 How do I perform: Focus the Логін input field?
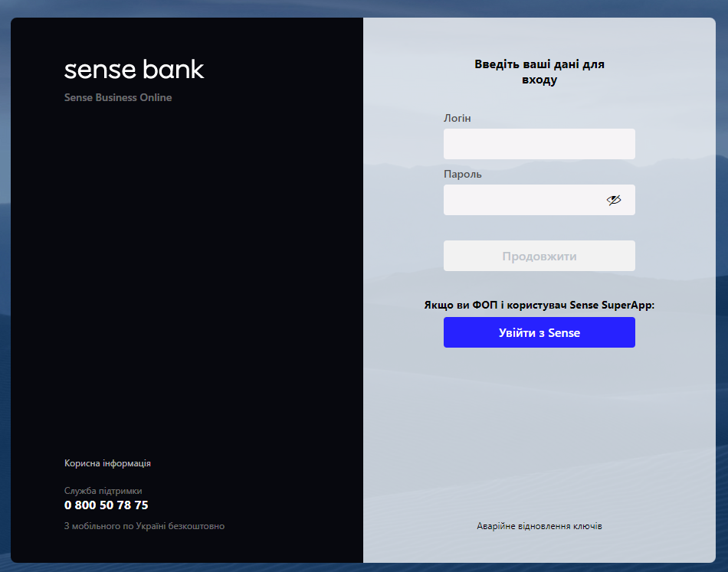[x=539, y=144]
